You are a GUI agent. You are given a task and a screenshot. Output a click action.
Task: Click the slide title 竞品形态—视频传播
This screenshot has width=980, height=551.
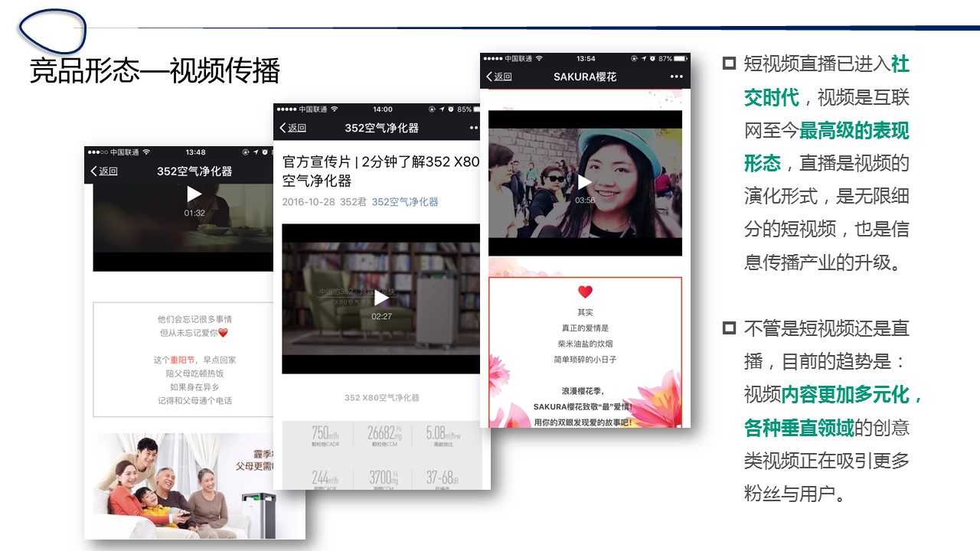pyautogui.click(x=155, y=70)
